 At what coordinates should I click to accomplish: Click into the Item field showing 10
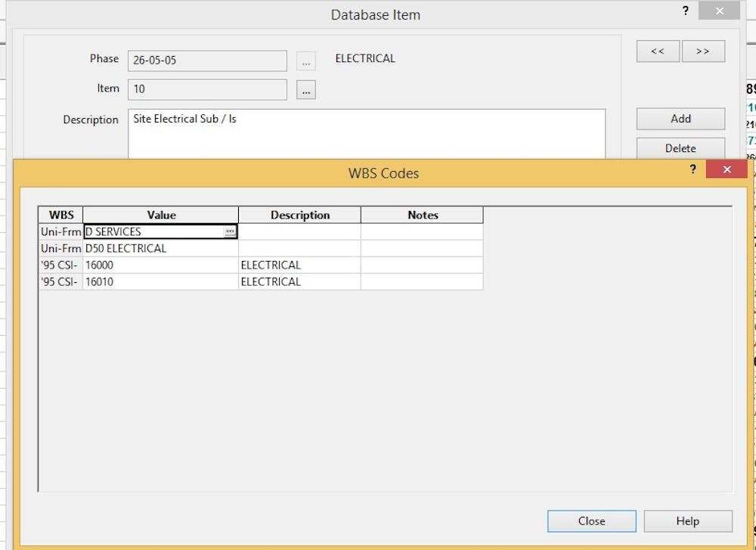click(x=207, y=89)
